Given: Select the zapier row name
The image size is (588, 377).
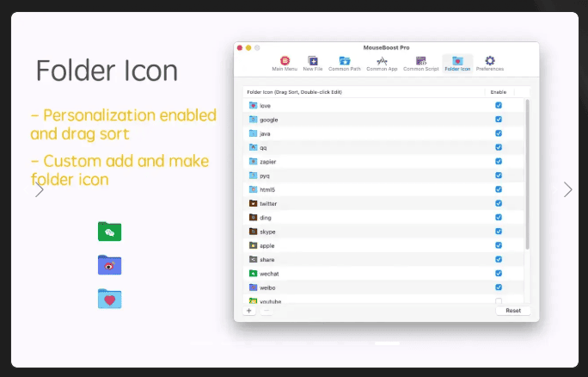Looking at the screenshot, I should [267, 162].
